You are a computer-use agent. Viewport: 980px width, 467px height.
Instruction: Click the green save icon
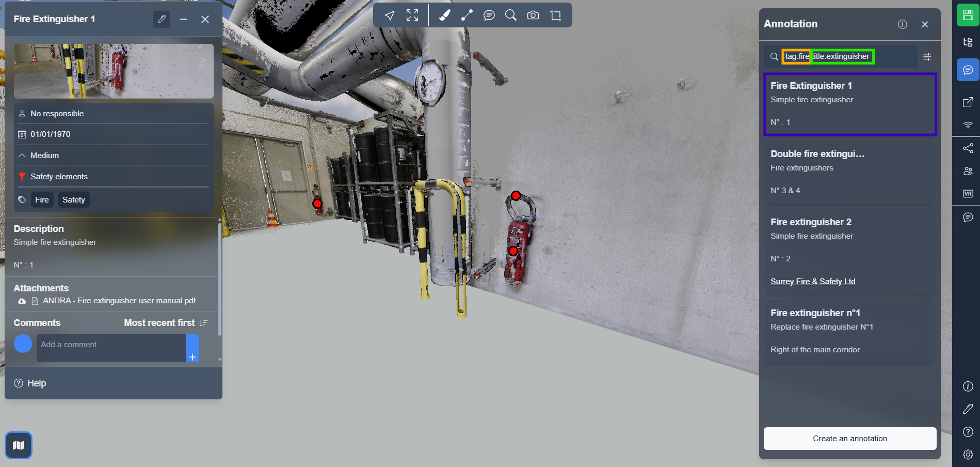[x=968, y=15]
